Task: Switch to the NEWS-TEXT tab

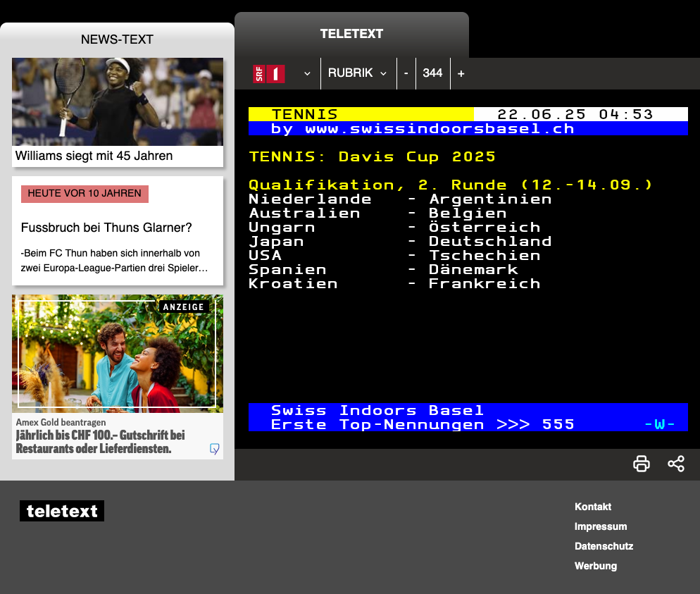Action: pyautogui.click(x=117, y=39)
